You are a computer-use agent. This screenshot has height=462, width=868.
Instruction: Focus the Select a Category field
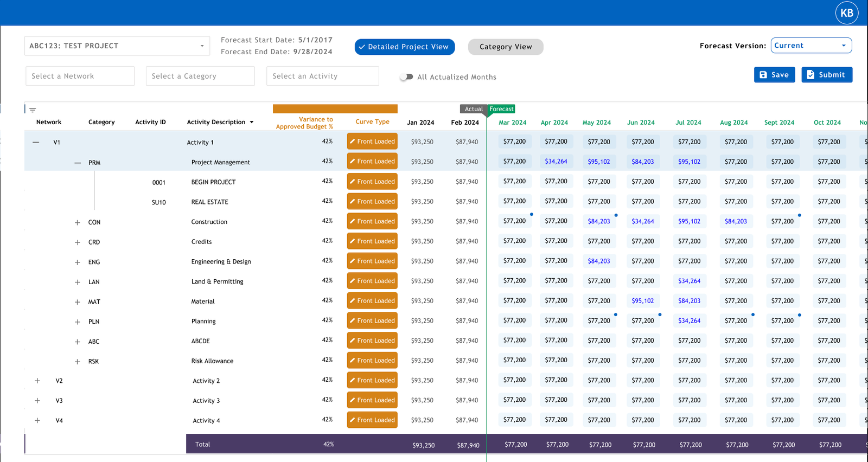[200, 76]
